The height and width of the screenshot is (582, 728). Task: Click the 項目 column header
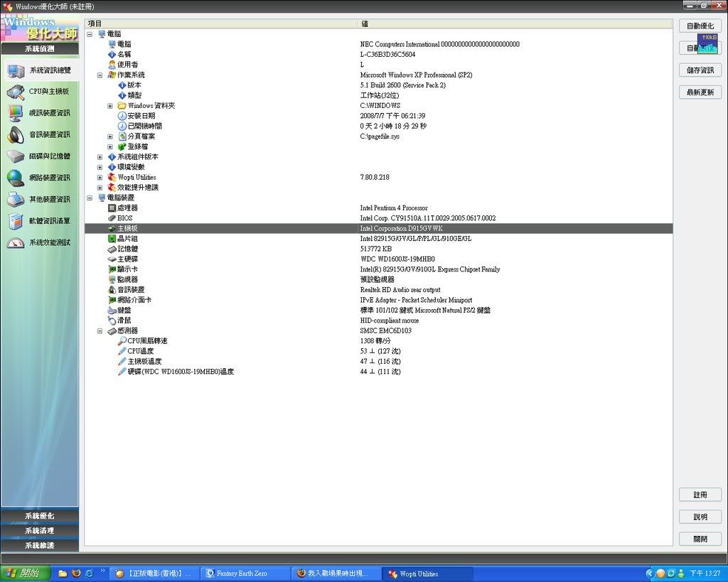tap(221, 23)
